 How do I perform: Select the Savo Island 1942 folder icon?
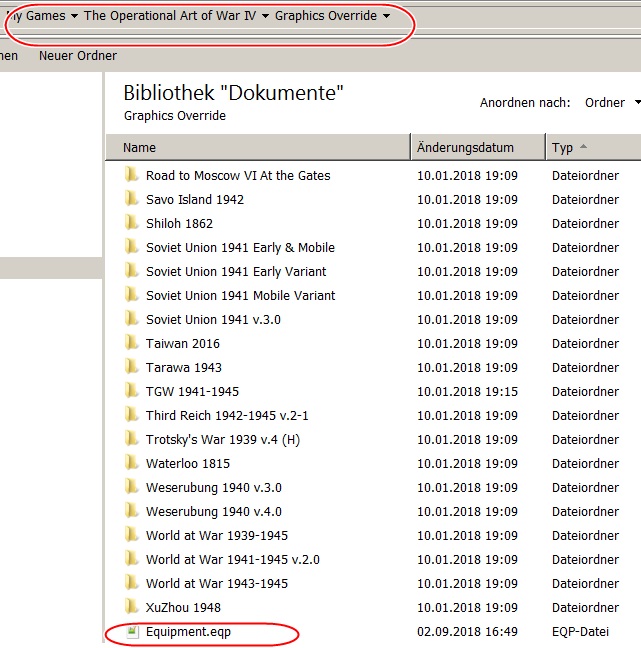(131, 199)
